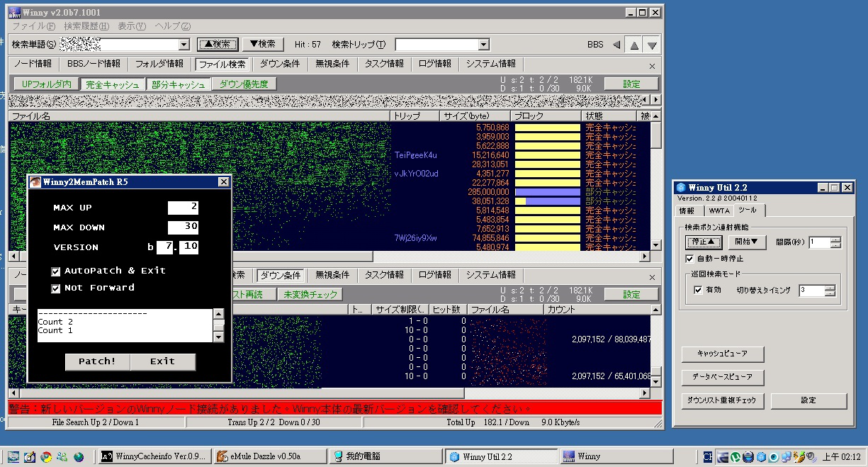868x467 pixels.
Task: Click the BBS left arrow icon
Action: click(616, 45)
